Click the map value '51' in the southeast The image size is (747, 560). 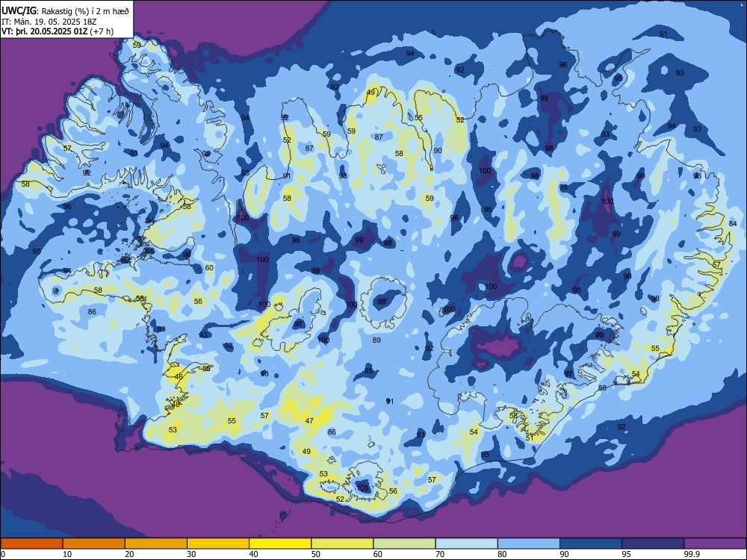[530, 438]
